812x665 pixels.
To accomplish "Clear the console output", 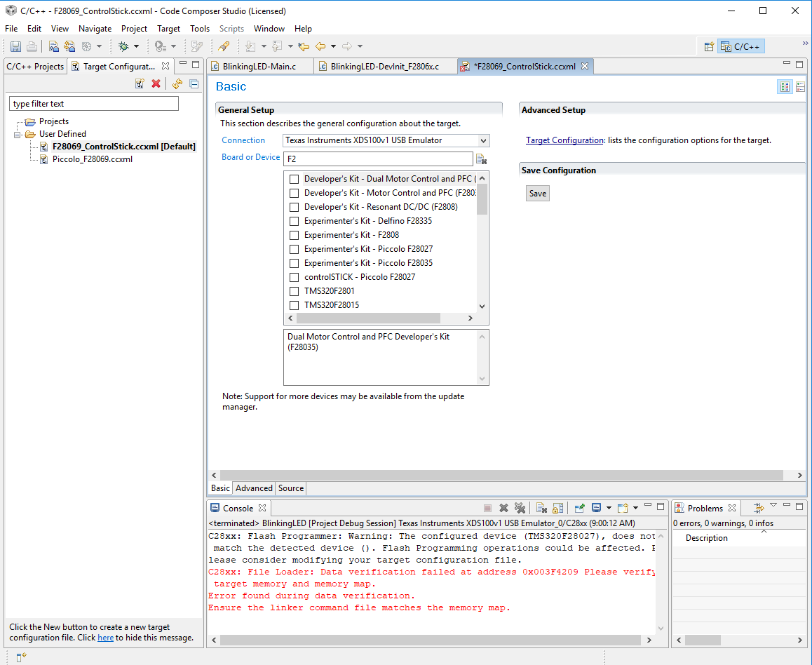I will click(x=541, y=508).
